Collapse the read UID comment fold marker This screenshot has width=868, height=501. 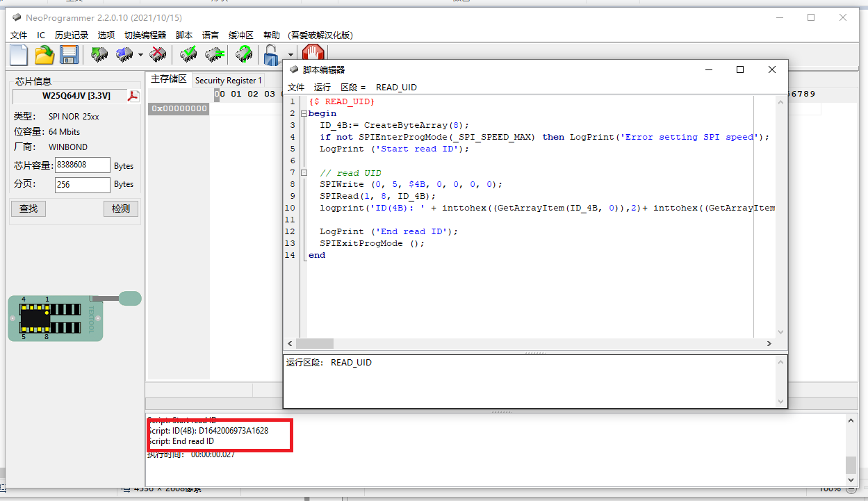coord(304,172)
